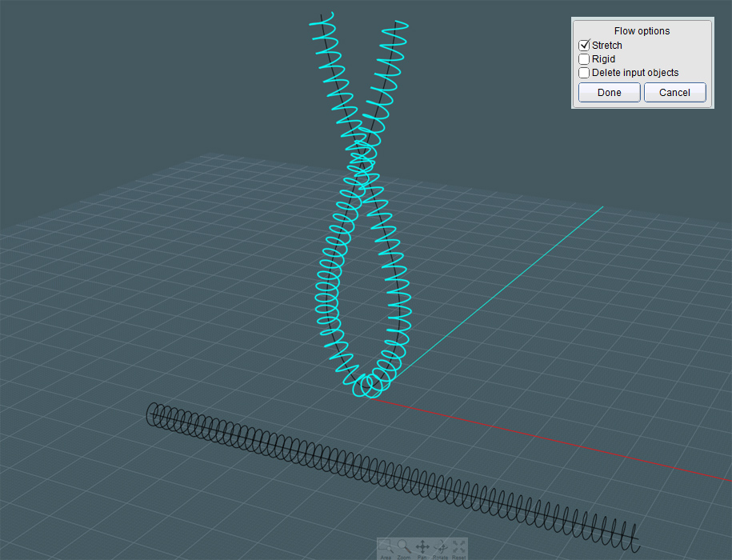The height and width of the screenshot is (560, 732).
Task: Confirm flow with Done button
Action: pos(610,93)
